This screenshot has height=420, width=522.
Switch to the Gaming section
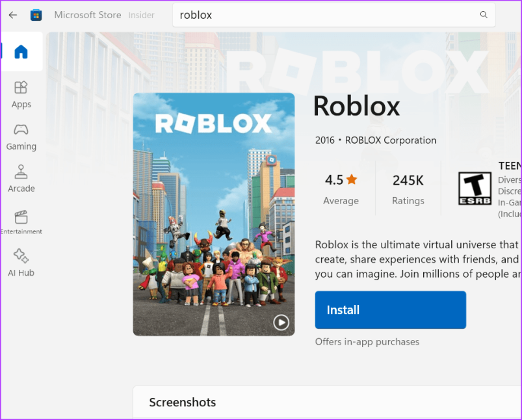21,137
